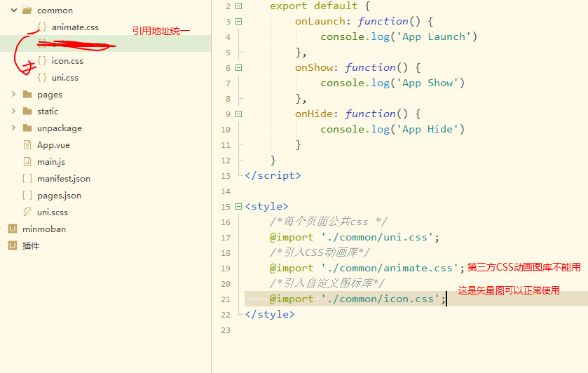
Task: Select the pages folder
Action: coord(50,95)
